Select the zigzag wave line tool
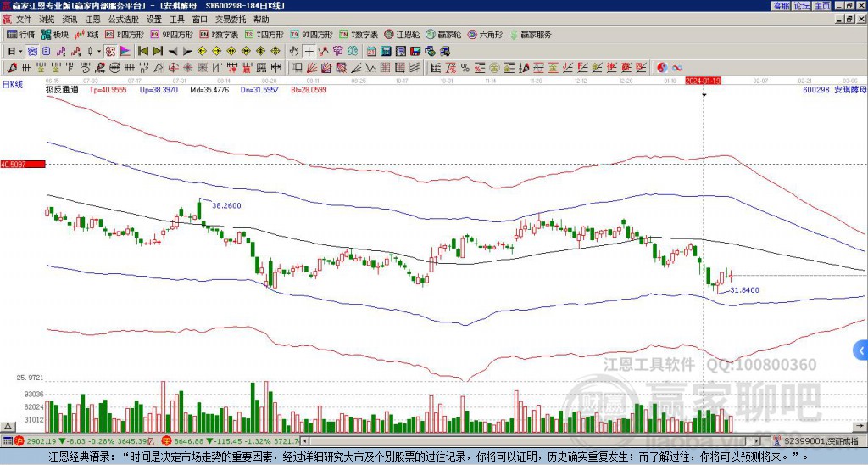Screen dimensions: 868x465 [370, 68]
